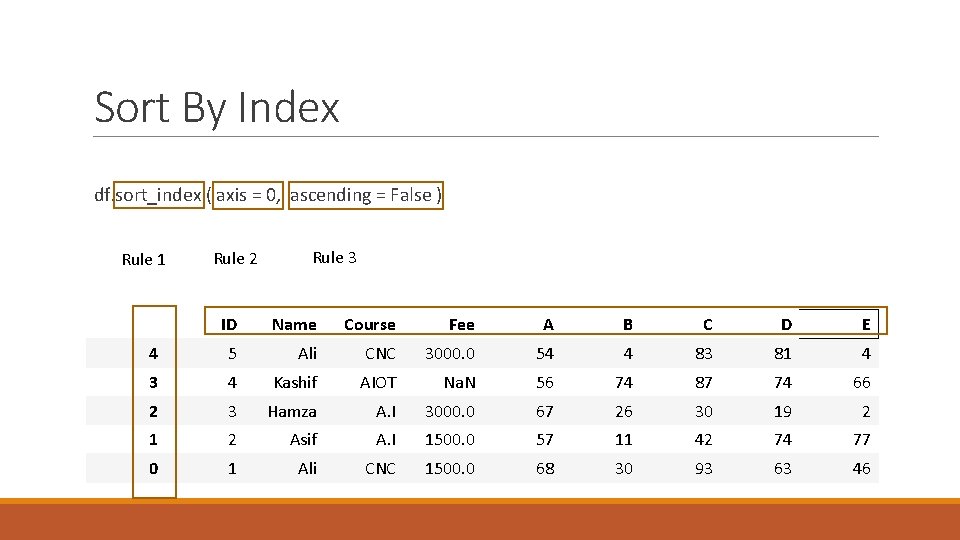Image resolution: width=960 pixels, height=540 pixels.
Task: Click fee '1500.0' in Asif's row
Action: (x=450, y=440)
